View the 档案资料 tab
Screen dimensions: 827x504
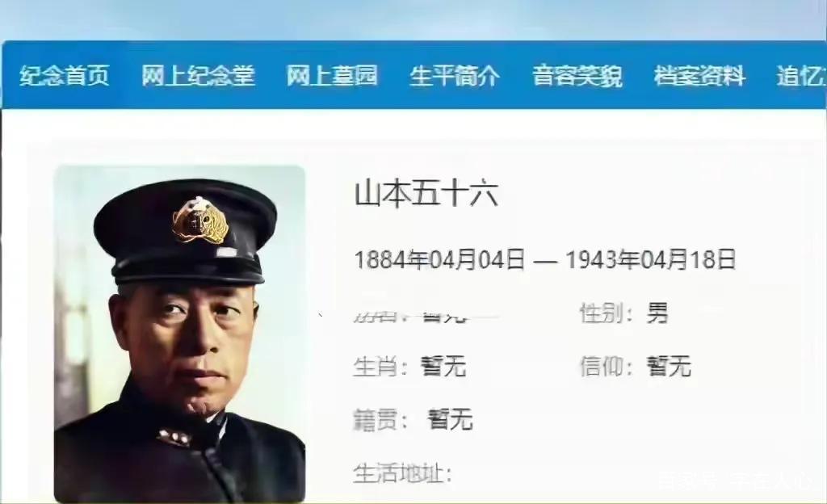[699, 76]
